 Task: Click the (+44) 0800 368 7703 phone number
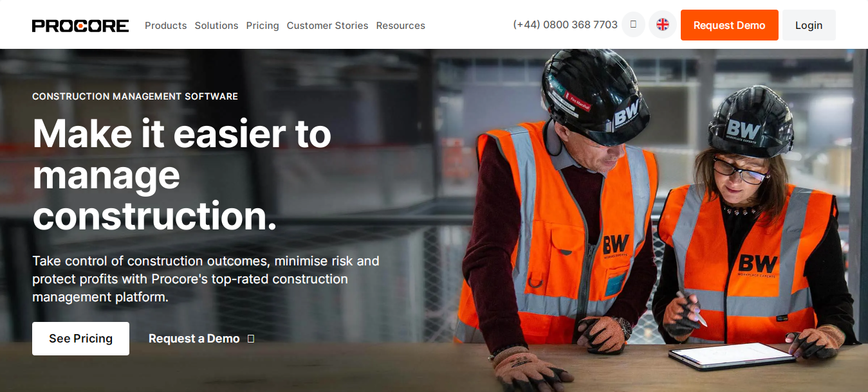[565, 25]
